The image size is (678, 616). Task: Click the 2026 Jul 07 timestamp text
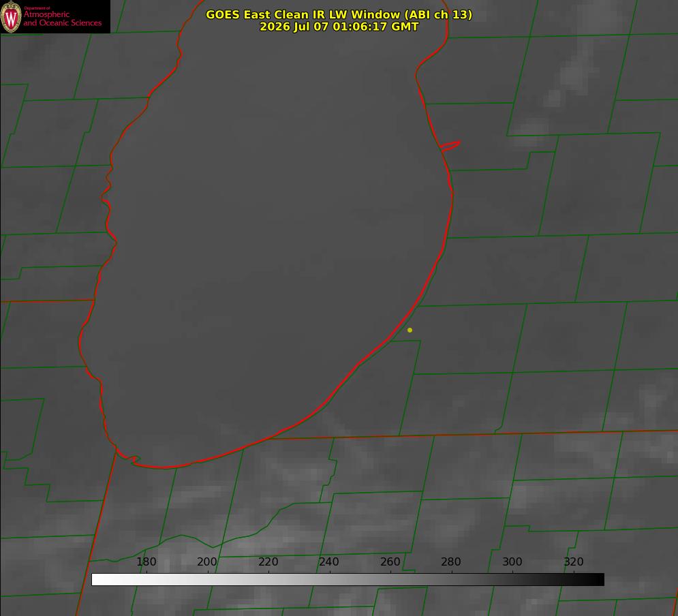339,27
